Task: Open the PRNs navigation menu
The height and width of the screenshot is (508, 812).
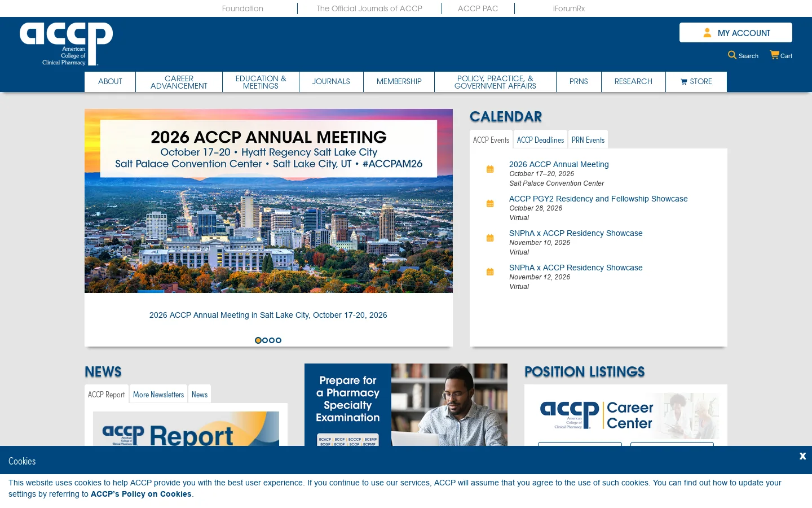Action: (579, 82)
